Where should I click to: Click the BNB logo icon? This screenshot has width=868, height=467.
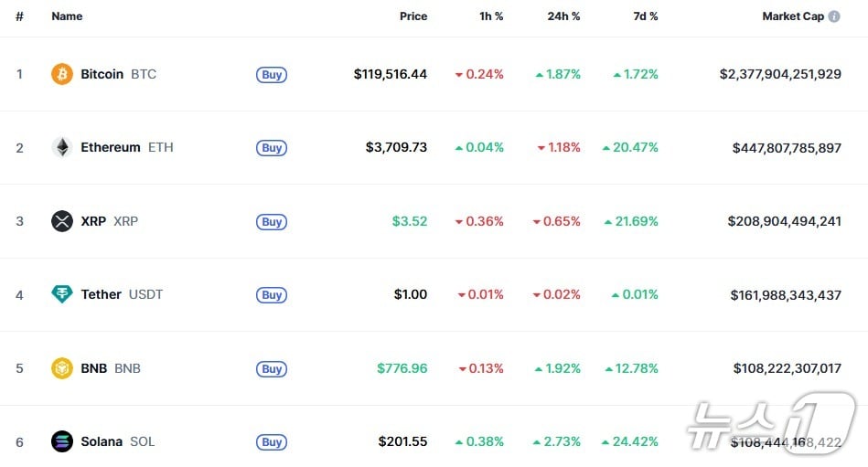(62, 368)
